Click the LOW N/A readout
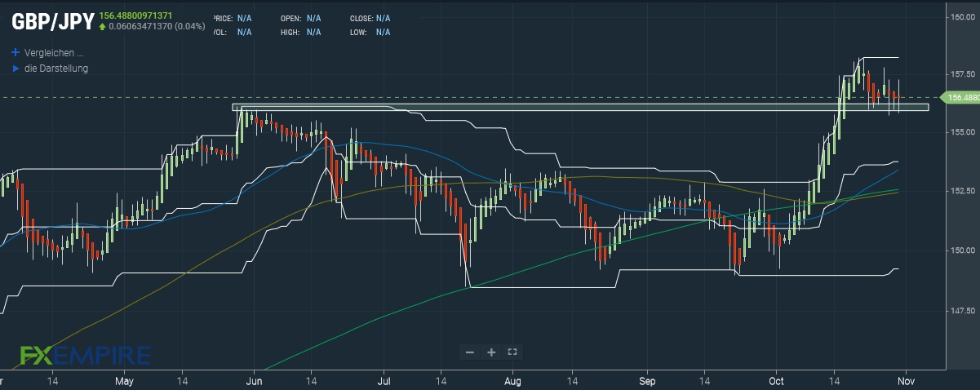This screenshot has height=390, width=980. [370, 32]
